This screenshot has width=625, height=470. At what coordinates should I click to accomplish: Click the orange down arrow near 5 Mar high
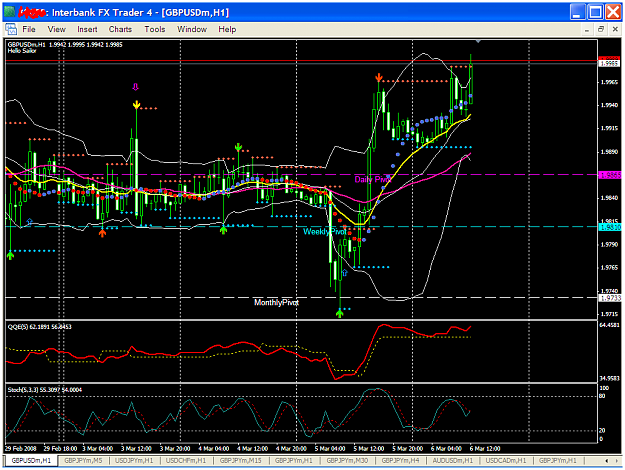pyautogui.click(x=379, y=77)
